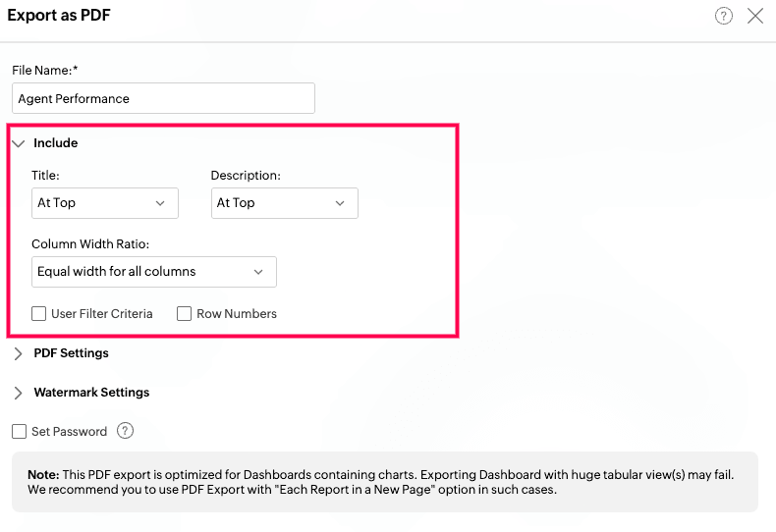The height and width of the screenshot is (532, 776).
Task: Open the Column Width Ratio dropdown
Action: point(154,272)
